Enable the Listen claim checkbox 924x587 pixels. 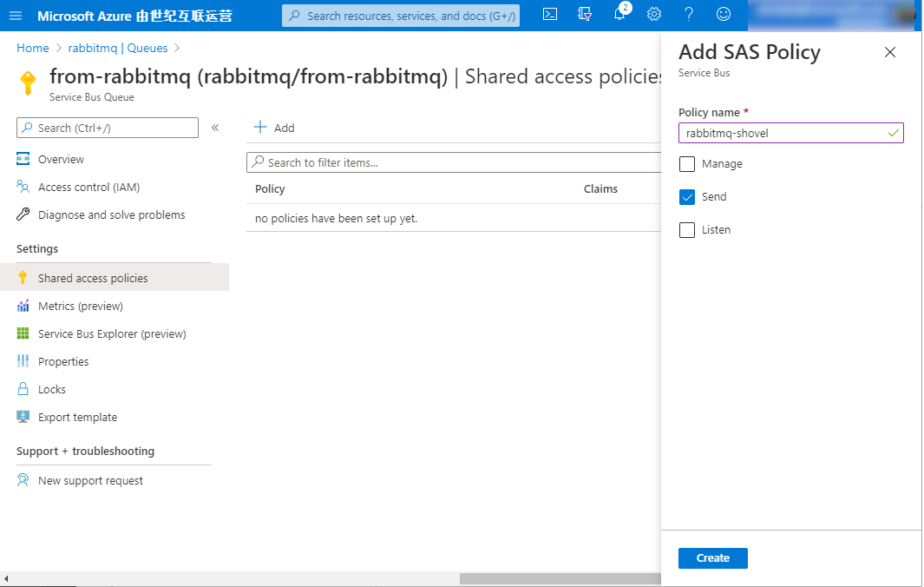(687, 230)
